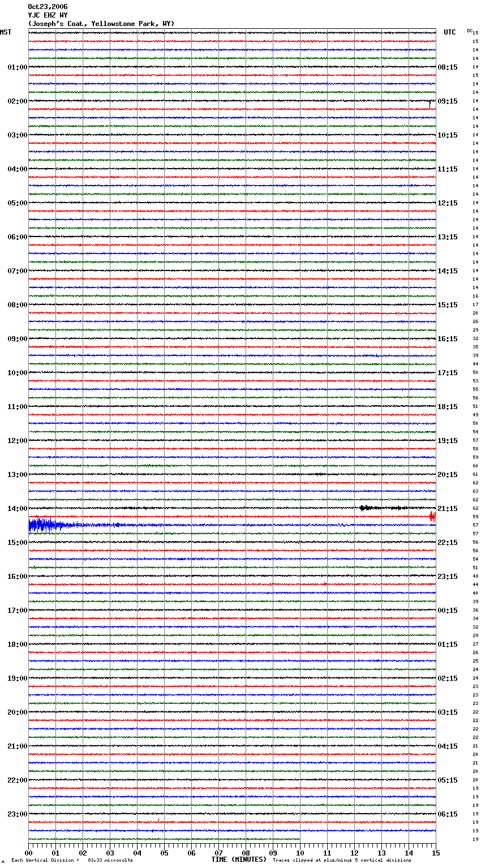The height and width of the screenshot is (868, 481).
Task: Click the 21:15 UTC time label
Action: tap(448, 509)
